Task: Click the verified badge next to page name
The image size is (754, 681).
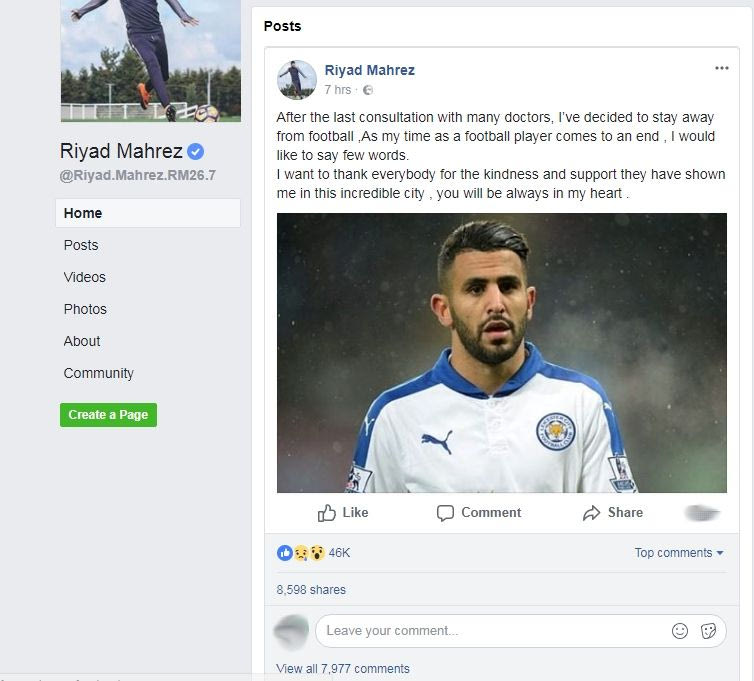Action: [x=197, y=152]
